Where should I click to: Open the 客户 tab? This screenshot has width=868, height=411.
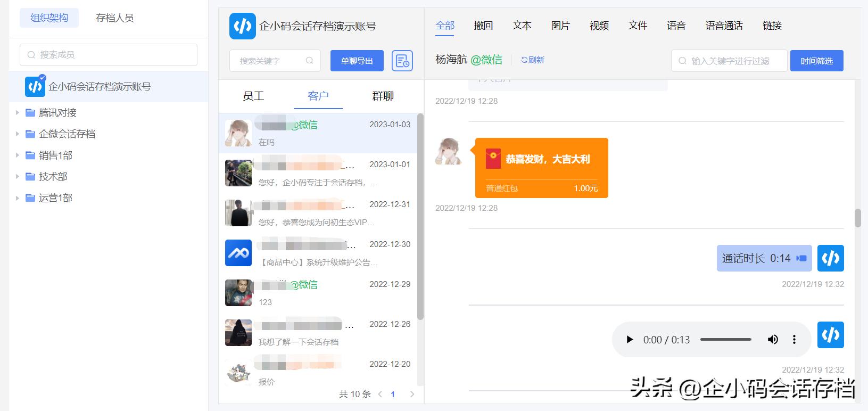318,96
